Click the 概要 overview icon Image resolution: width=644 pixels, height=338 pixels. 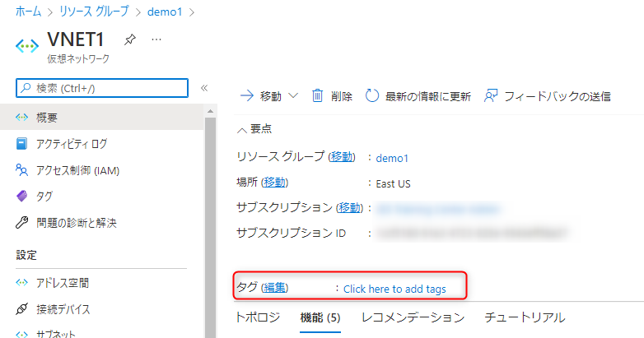[x=21, y=118]
